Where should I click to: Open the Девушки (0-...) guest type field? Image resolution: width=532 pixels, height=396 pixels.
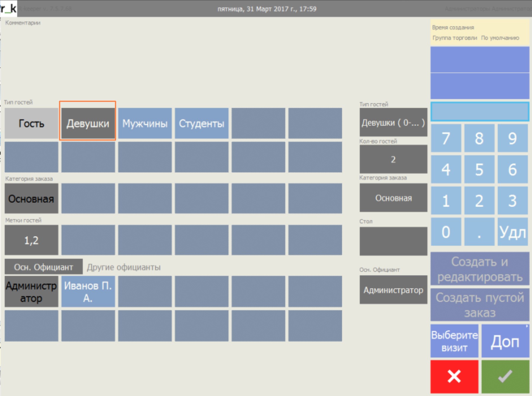(x=393, y=122)
